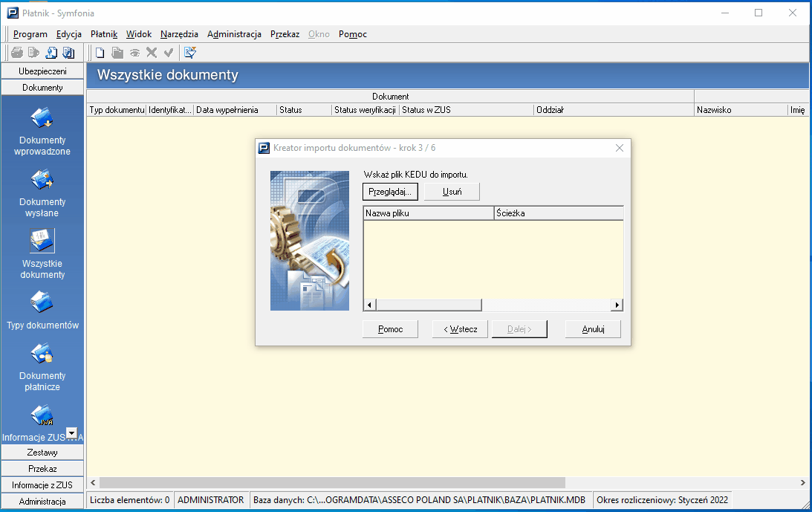
Task: Open the Narzędzia menu
Action: (179, 34)
